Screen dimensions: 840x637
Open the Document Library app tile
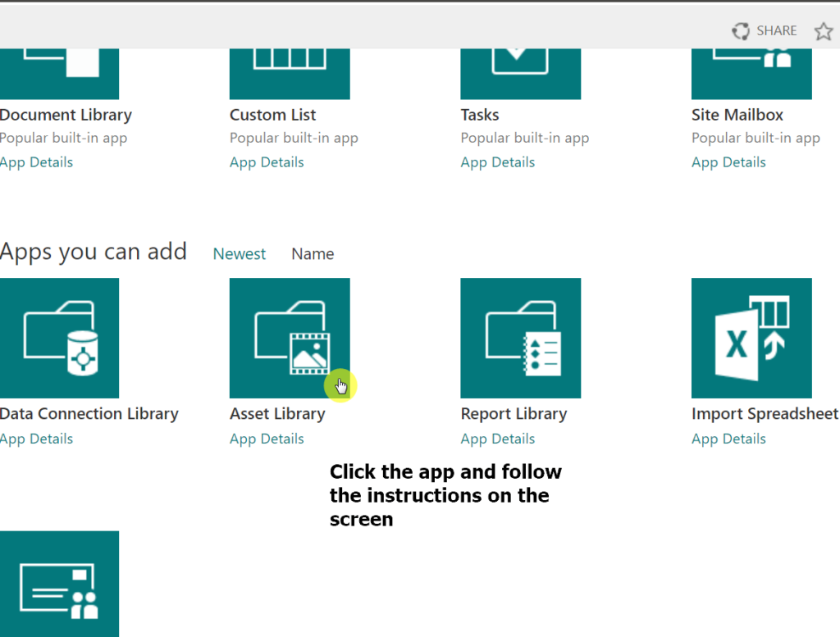click(59, 74)
